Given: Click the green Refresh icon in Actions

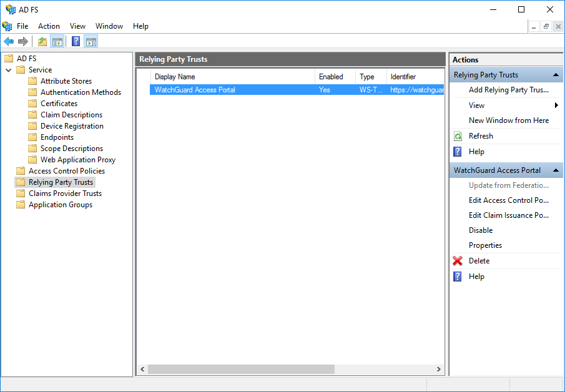Looking at the screenshot, I should point(458,136).
